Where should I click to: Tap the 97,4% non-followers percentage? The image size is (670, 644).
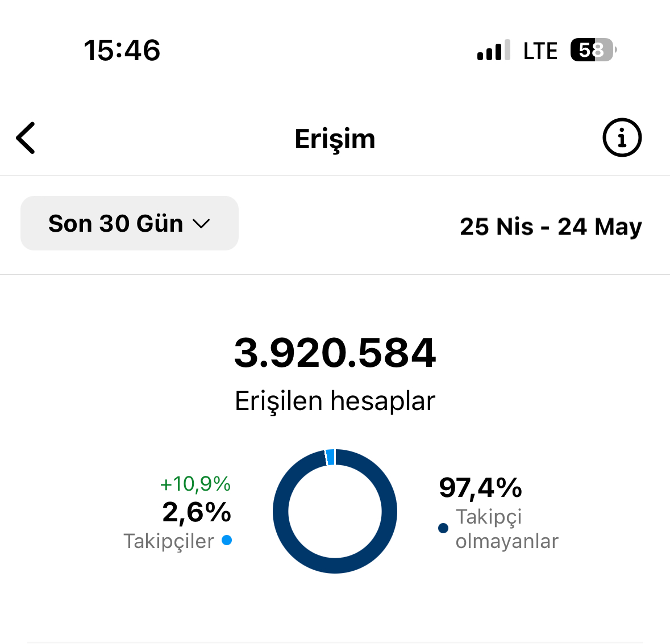tap(480, 488)
